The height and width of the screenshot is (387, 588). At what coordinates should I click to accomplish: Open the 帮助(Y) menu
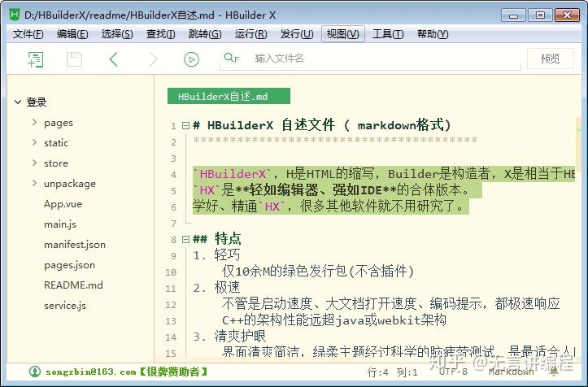coord(433,34)
